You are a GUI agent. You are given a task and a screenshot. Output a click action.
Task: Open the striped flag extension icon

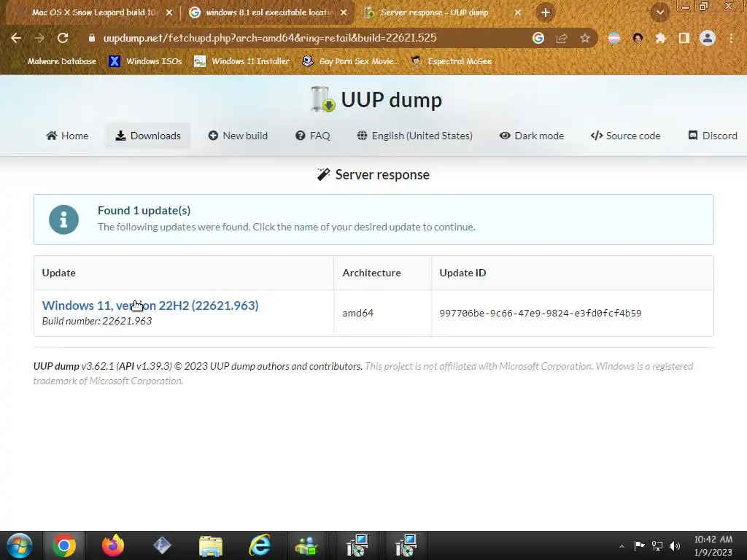pos(614,38)
